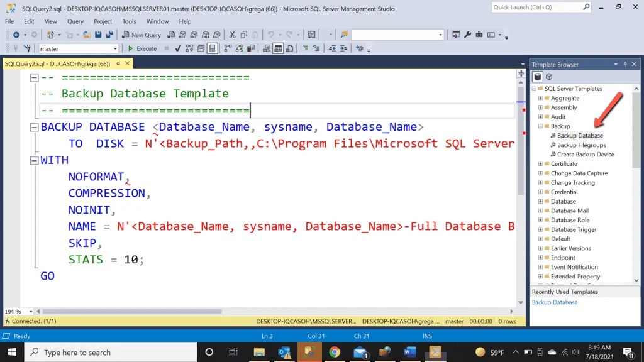The width and height of the screenshot is (644, 362).
Task: Open the Tools menu
Action: (129, 21)
